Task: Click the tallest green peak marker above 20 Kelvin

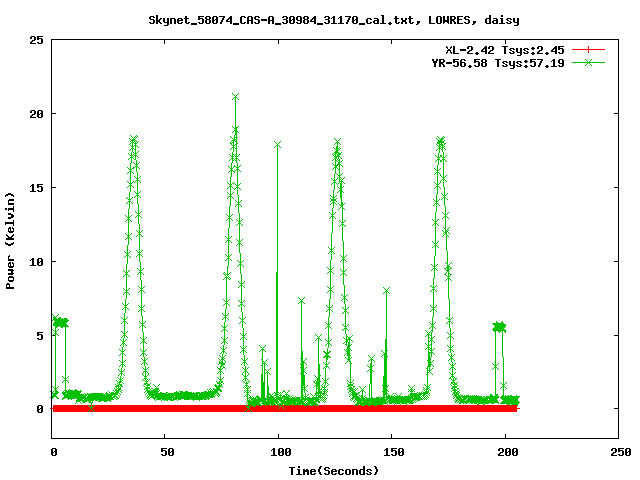Action: 235,97
